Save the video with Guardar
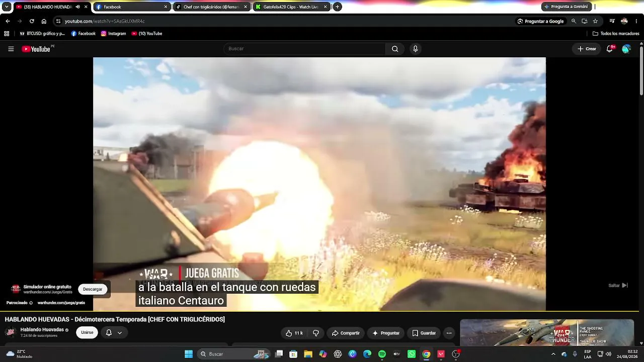Viewport: 644px width, 362px height. click(x=424, y=333)
